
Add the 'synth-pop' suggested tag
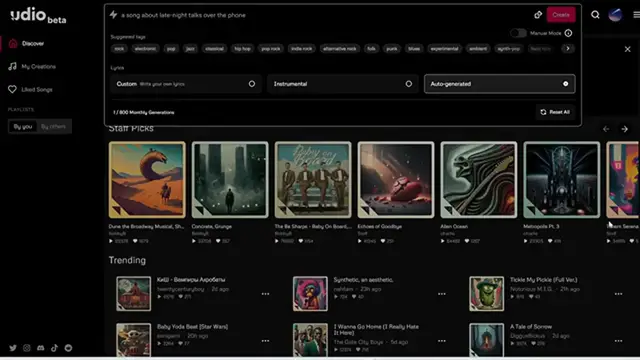pyautogui.click(x=509, y=49)
